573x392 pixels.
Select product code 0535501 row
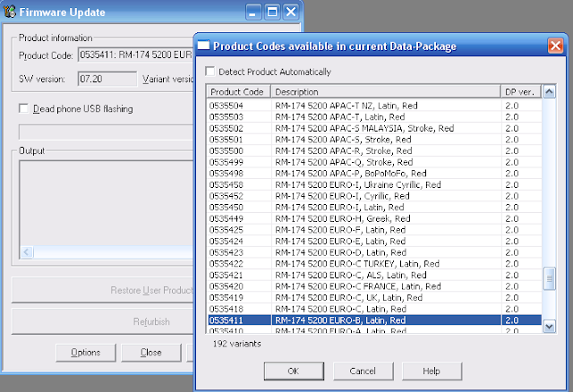(x=374, y=140)
